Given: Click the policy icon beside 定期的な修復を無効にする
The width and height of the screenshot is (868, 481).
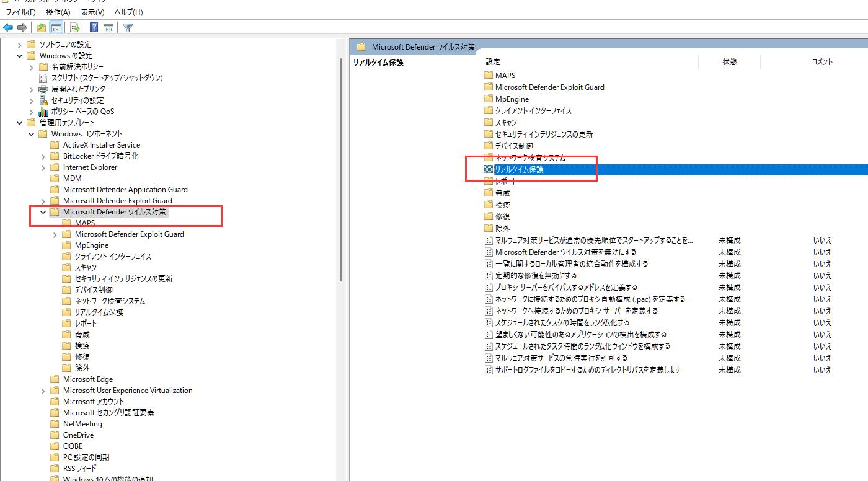Looking at the screenshot, I should (489, 276).
